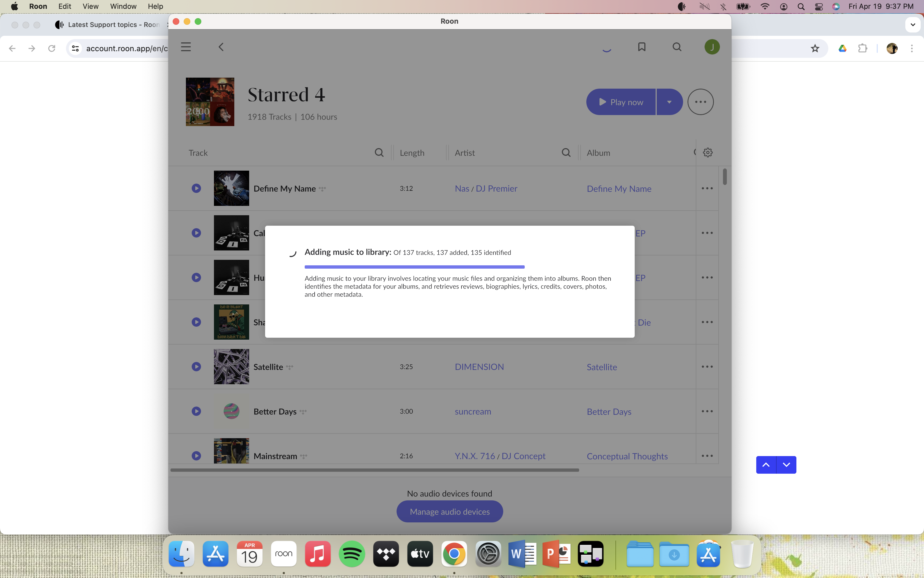Open the Edit menu
This screenshot has height=578, width=924.
65,7
